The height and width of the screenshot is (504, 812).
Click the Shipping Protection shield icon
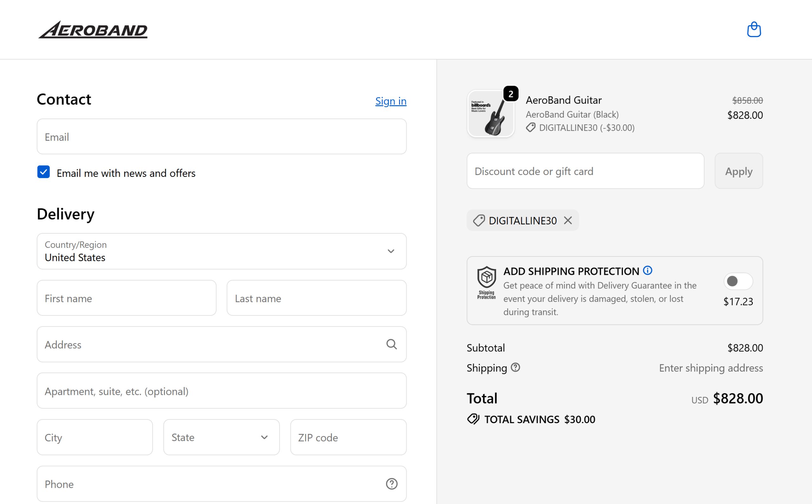[x=486, y=282]
